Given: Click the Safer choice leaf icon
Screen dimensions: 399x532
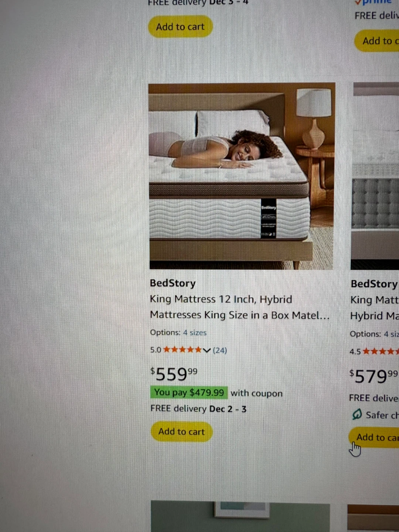Looking at the screenshot, I should pyautogui.click(x=357, y=415).
